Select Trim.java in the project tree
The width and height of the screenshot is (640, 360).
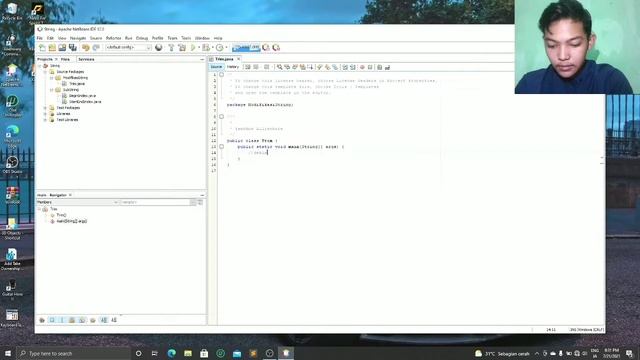[77, 84]
